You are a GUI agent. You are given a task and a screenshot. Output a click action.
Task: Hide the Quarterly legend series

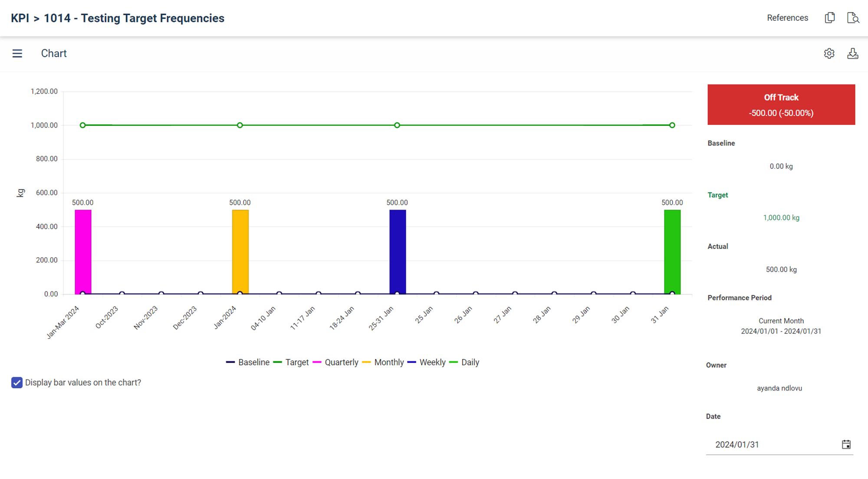(341, 362)
